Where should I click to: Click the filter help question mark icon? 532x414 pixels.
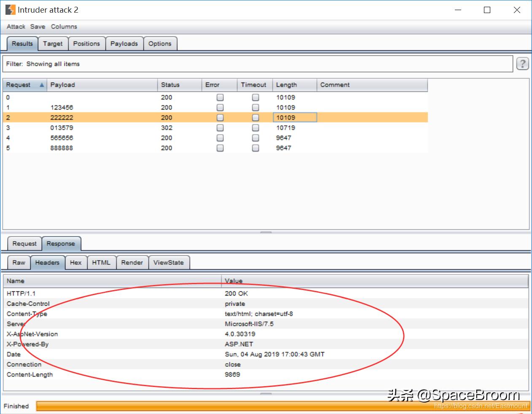coord(522,64)
